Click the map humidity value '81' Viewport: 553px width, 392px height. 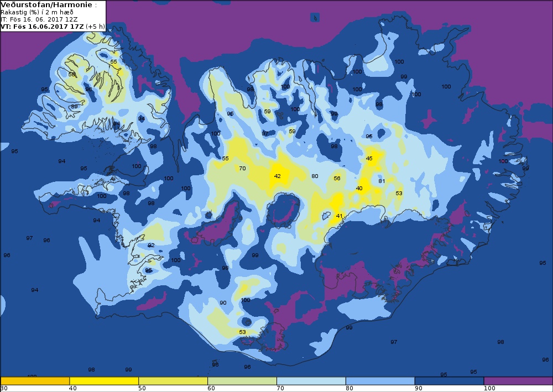click(382, 181)
